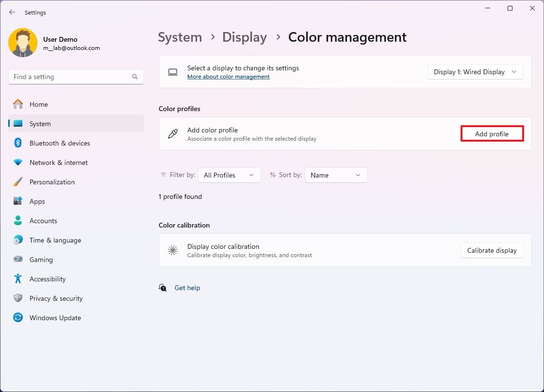
Task: Open the Display 1: Wired Display selector
Action: (475, 71)
